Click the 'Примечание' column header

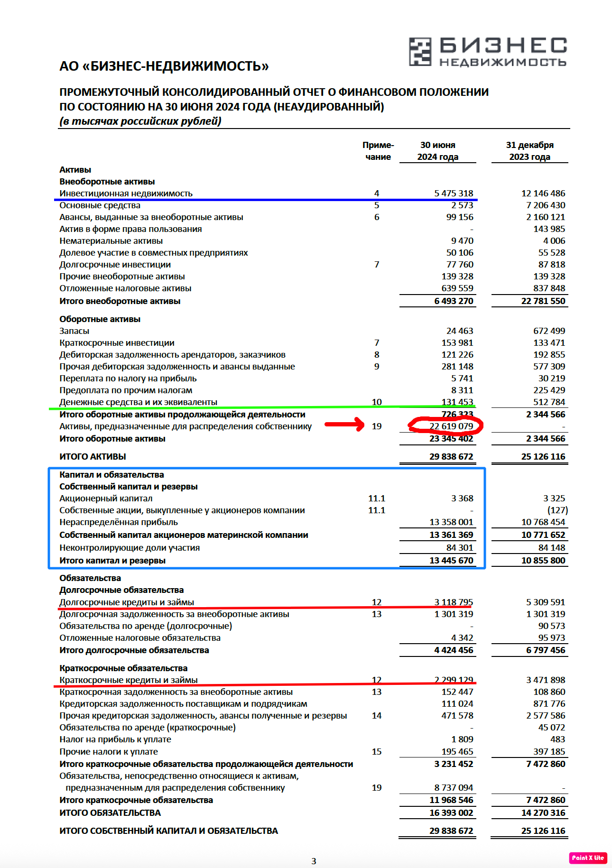378,151
